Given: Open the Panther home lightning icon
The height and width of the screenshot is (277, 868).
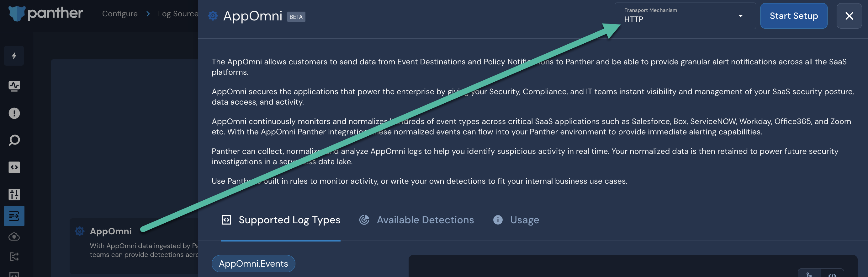Looking at the screenshot, I should (14, 56).
